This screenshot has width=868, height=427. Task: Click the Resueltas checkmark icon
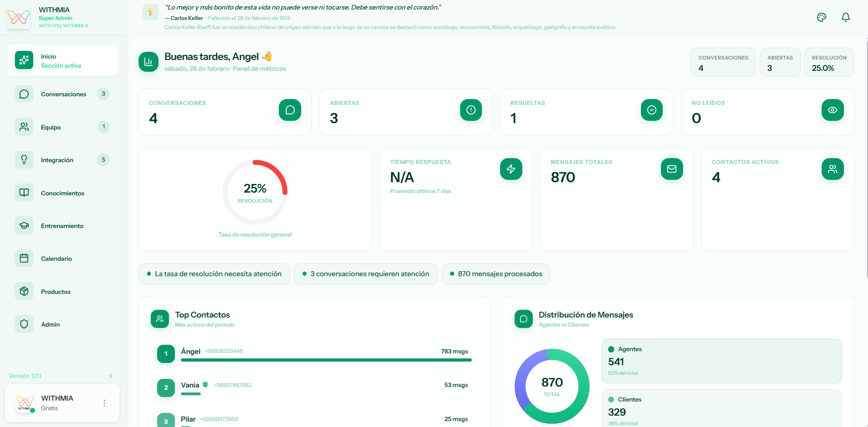[x=651, y=110]
